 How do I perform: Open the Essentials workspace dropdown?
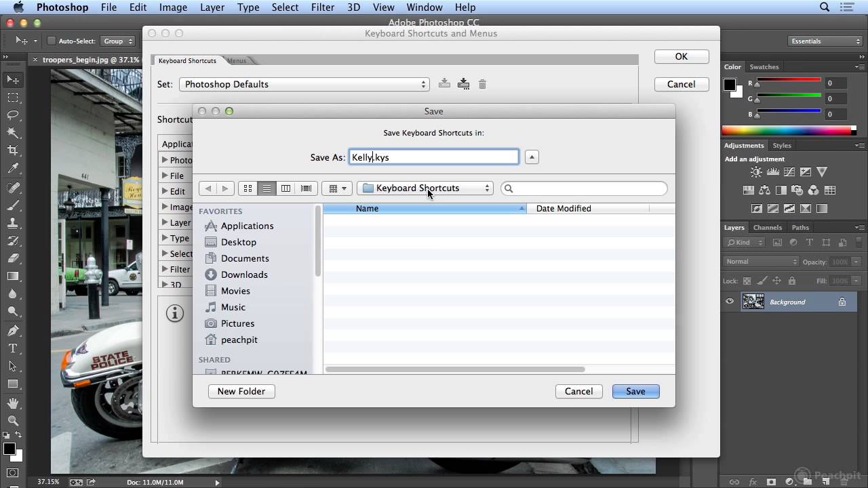(x=825, y=41)
